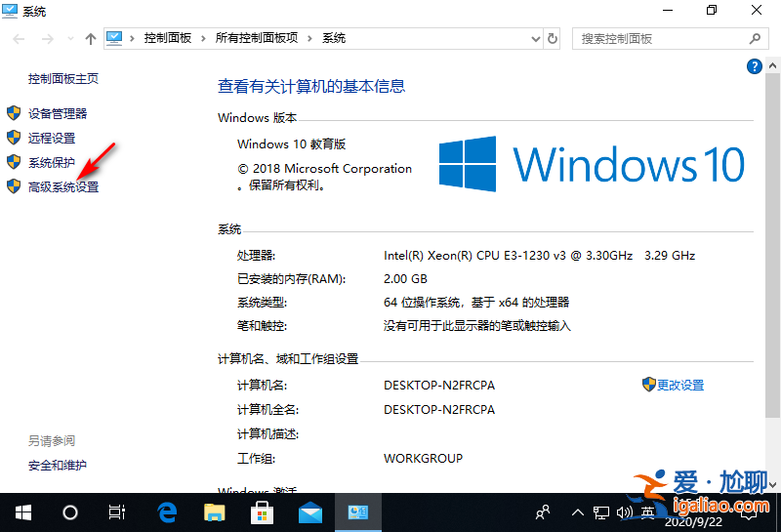Expand chevron after 控制面板 breadcrumb
This screenshot has height=532, width=781.
(x=203, y=39)
